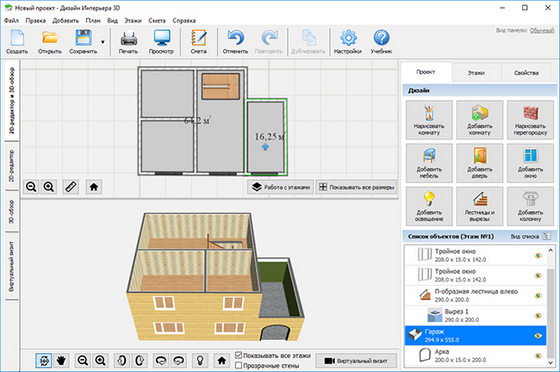Image resolution: width=560 pixels, height=372 pixels.
Task: Click Добавить освещение button
Action: pos(429,206)
